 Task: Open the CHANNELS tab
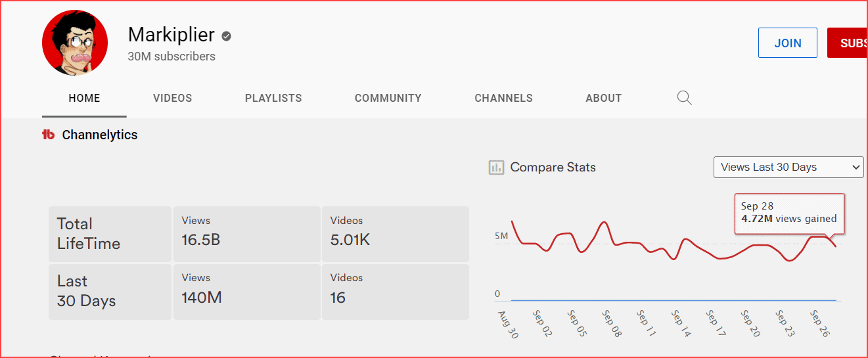tap(504, 99)
